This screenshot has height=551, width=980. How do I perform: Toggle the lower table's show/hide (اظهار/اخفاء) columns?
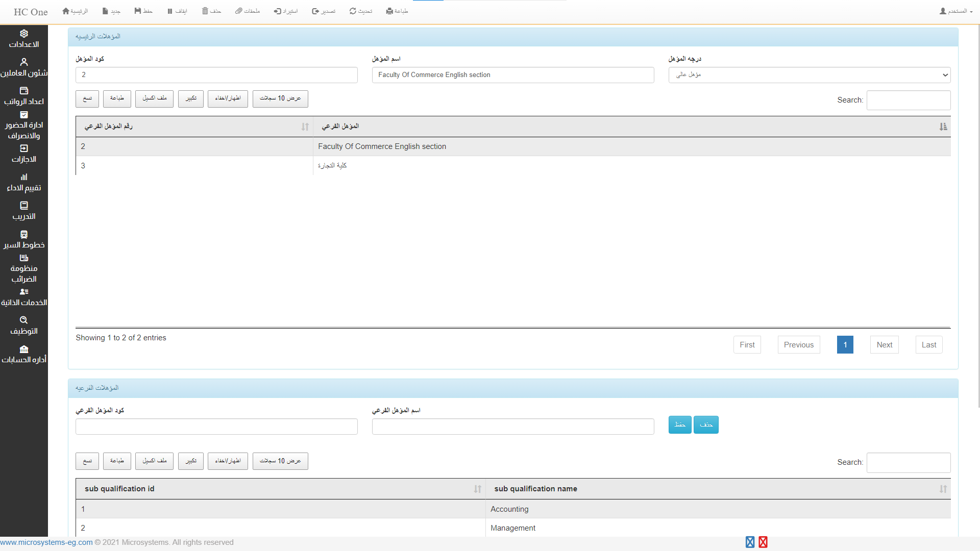[228, 461]
